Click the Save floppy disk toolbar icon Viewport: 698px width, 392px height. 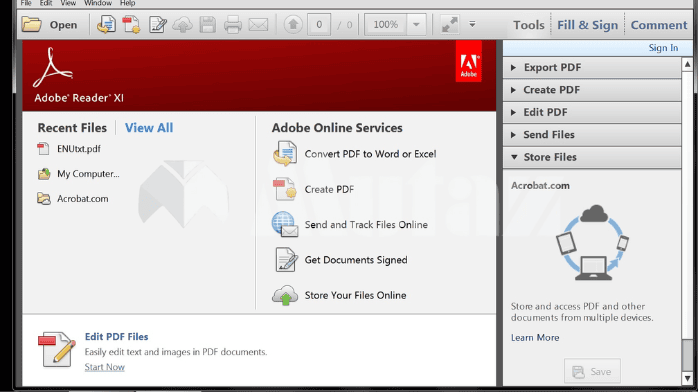pos(207,24)
